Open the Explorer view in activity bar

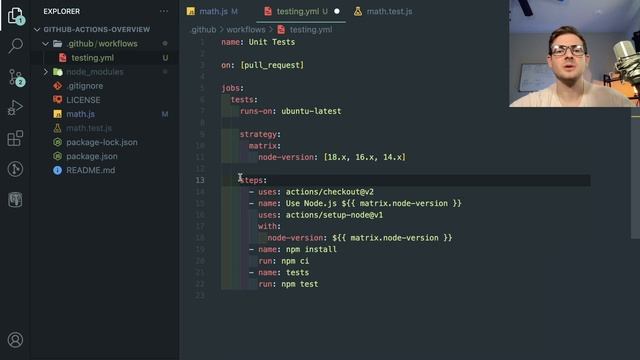(x=16, y=16)
